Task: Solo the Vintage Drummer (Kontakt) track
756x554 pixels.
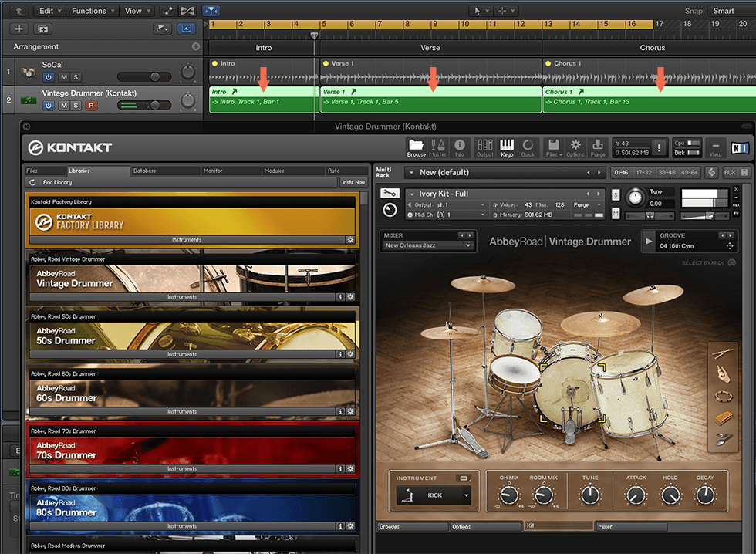Action: click(76, 106)
